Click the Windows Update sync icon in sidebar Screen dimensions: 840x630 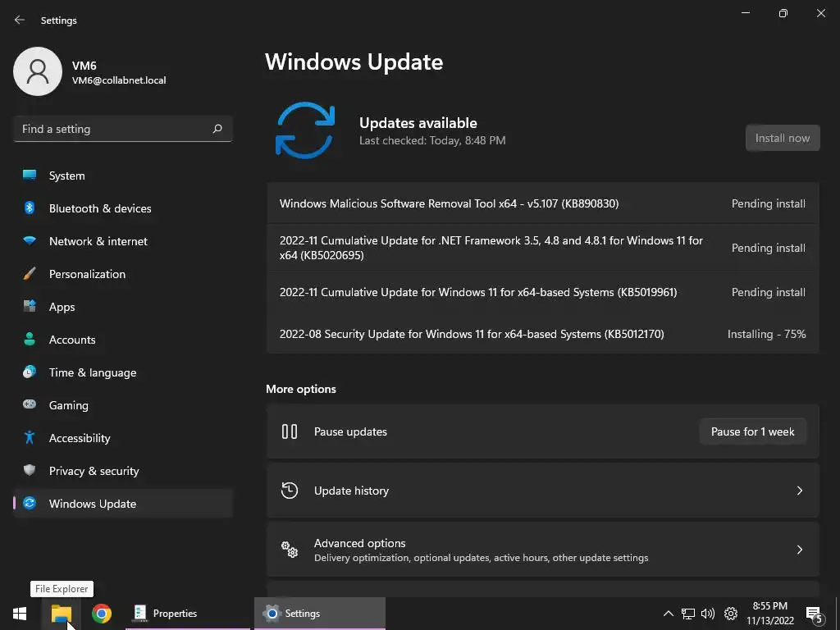(x=30, y=503)
